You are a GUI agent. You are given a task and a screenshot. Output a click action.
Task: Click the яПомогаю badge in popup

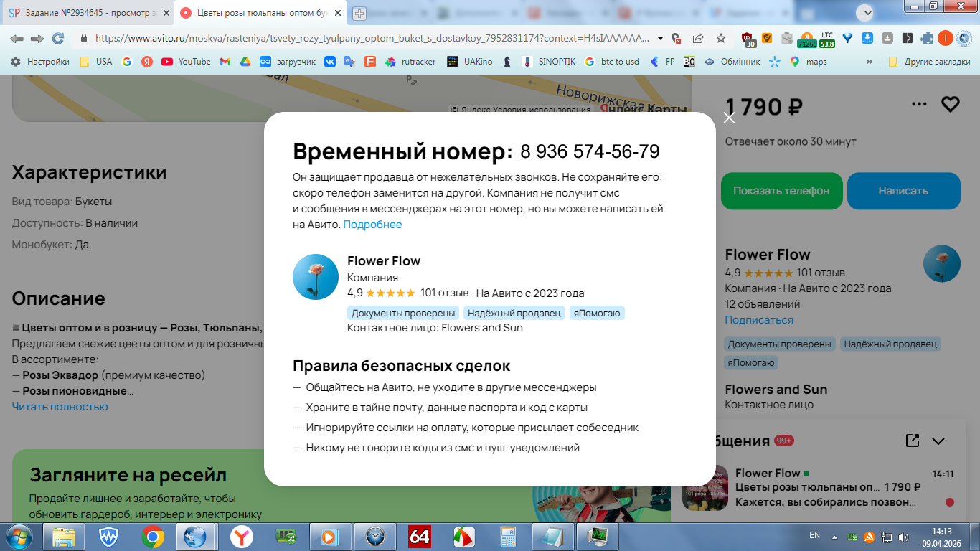[597, 313]
